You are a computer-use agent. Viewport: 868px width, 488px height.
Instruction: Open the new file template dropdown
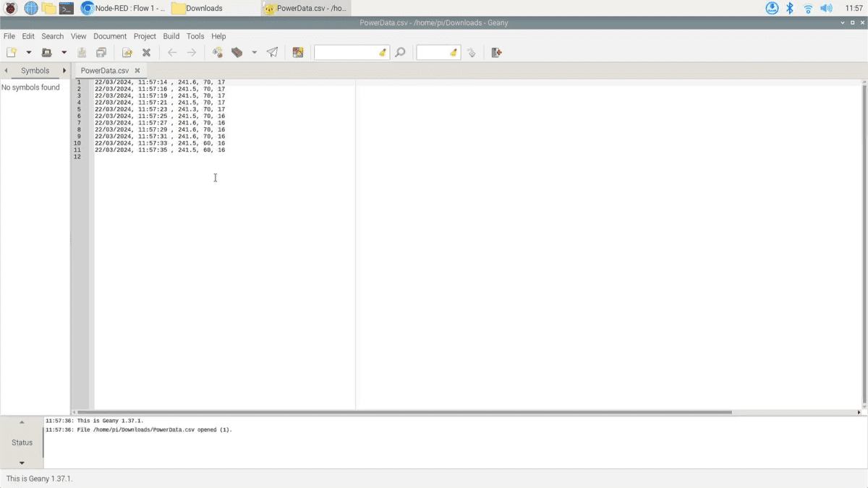pyautogui.click(x=27, y=52)
